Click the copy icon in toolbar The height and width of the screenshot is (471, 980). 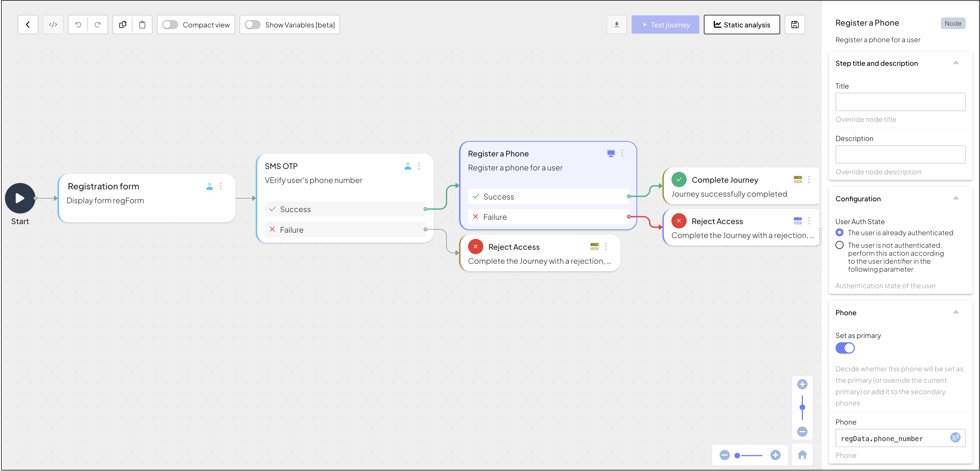coord(122,25)
